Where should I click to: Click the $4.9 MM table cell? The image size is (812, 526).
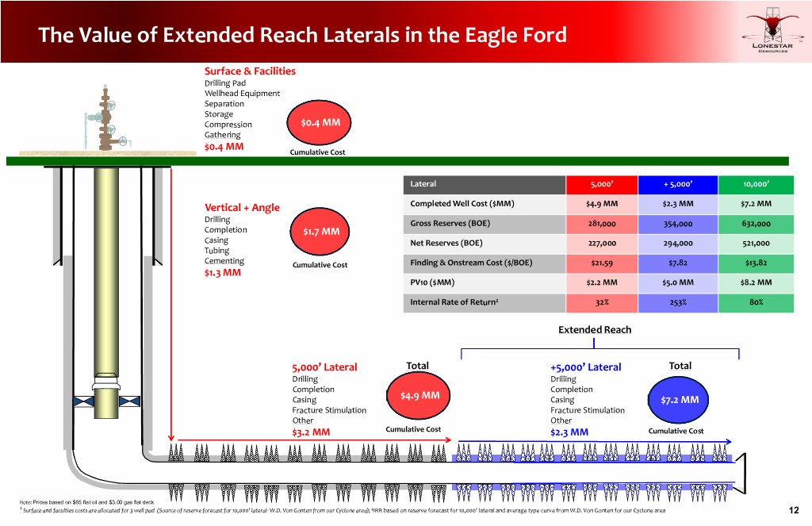coord(602,204)
